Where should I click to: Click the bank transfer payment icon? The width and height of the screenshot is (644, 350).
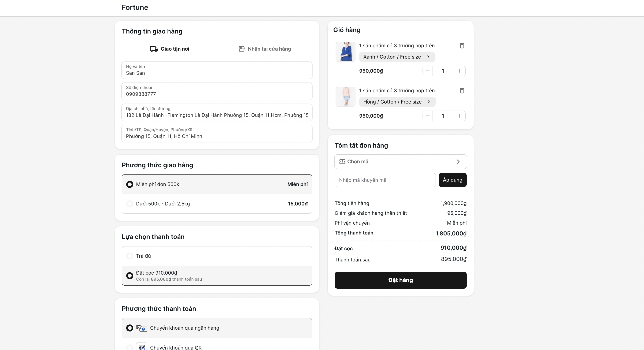(x=141, y=328)
